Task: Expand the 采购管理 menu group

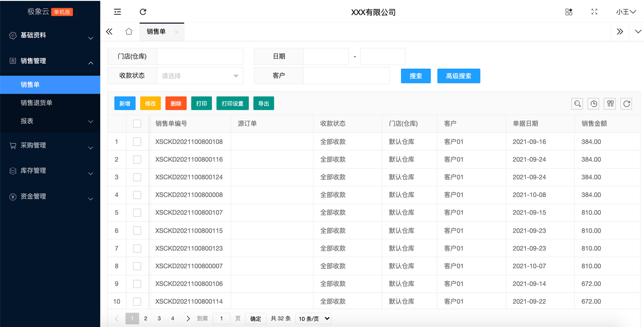Action: click(x=91, y=148)
